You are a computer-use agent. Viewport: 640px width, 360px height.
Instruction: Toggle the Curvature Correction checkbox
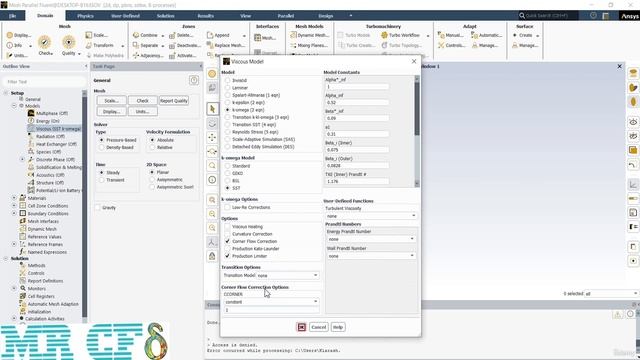pos(227,234)
